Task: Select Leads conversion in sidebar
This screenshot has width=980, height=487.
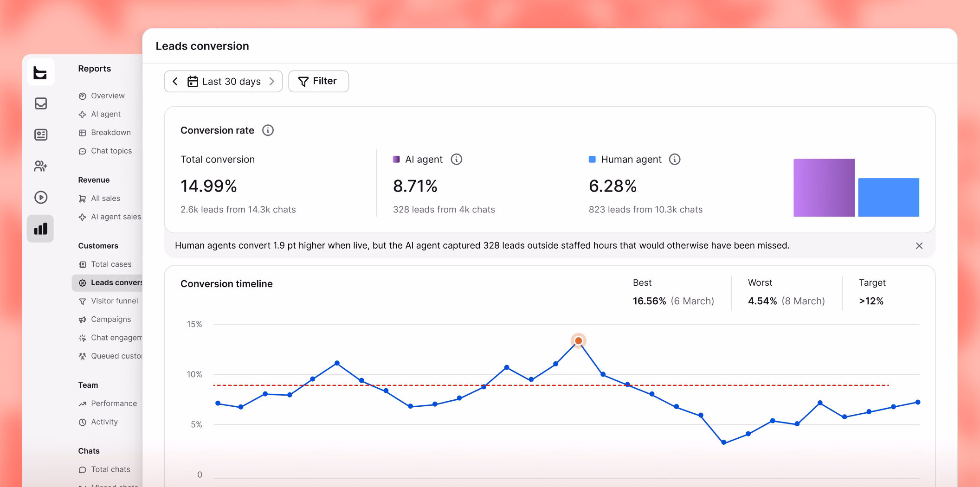Action: 107,283
